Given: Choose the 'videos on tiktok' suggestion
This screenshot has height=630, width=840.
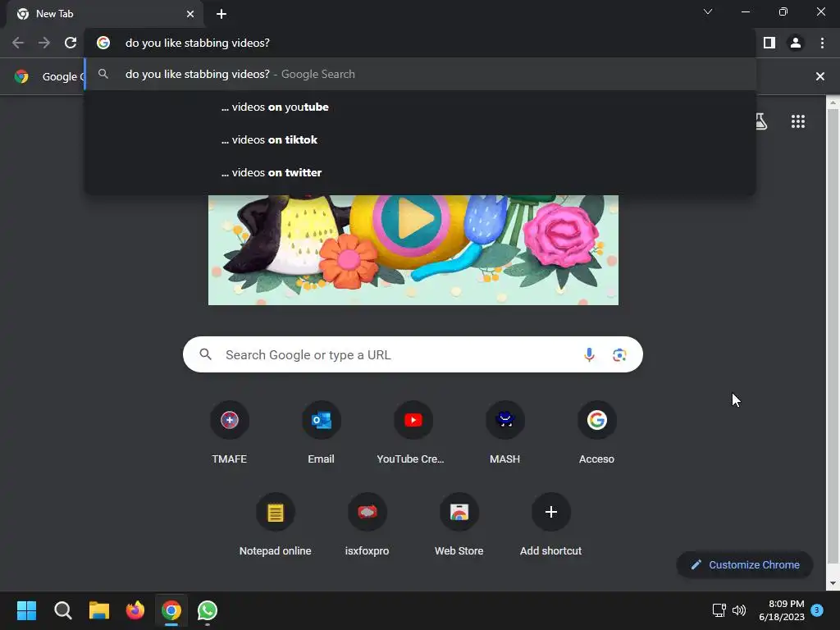Looking at the screenshot, I should pos(420,139).
